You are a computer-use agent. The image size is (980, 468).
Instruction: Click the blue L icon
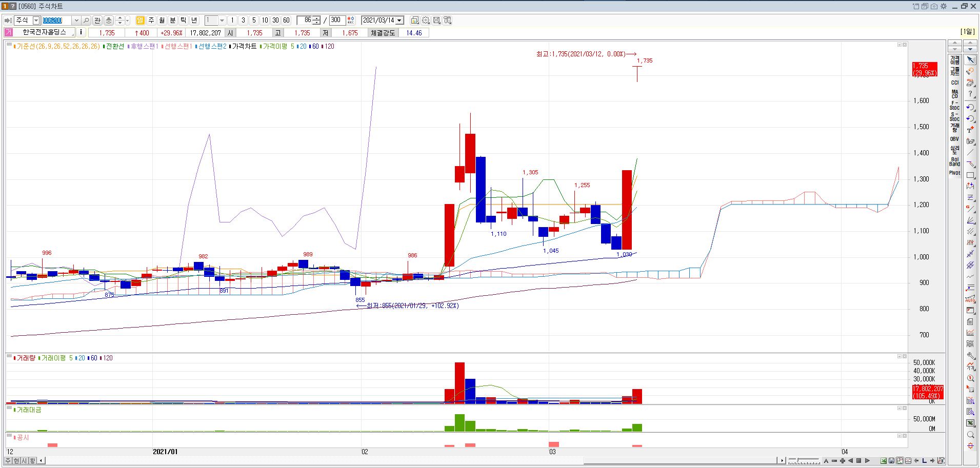925,460
